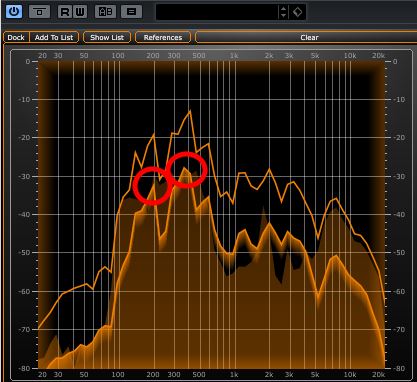Toggle the blue plugin power button
Image resolution: width=417 pixels, height=382 pixels.
tap(14, 12)
